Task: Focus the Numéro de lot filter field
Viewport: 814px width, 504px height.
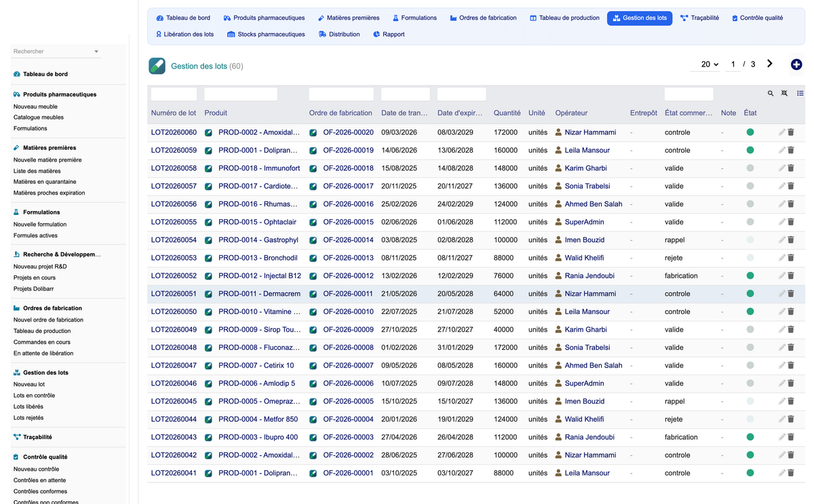Action: point(174,94)
